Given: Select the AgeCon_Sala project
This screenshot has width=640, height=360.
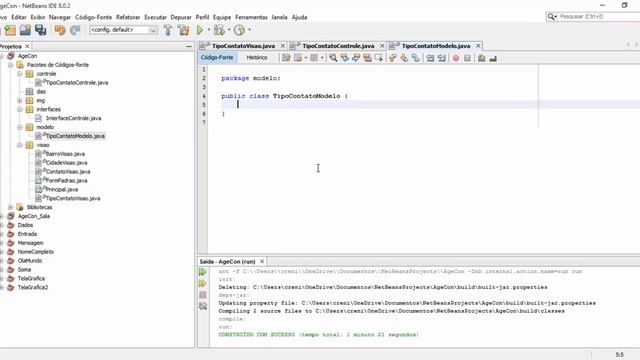Looking at the screenshot, I should 33,216.
